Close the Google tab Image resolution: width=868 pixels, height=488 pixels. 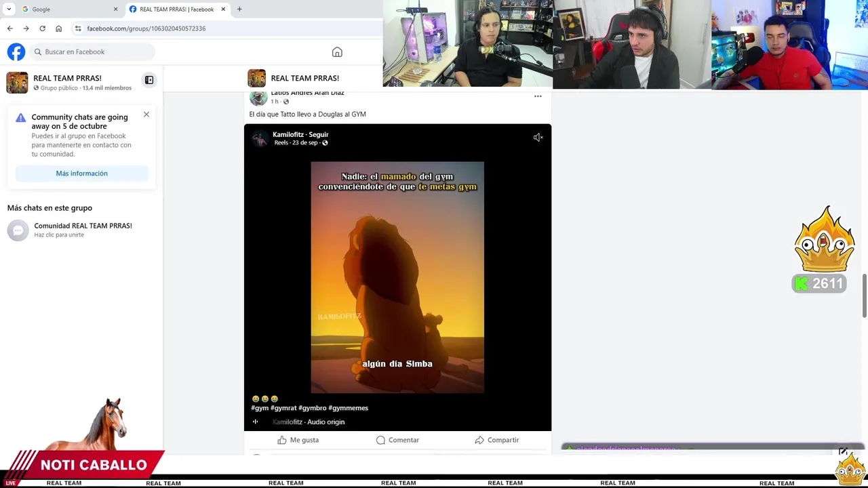(115, 9)
